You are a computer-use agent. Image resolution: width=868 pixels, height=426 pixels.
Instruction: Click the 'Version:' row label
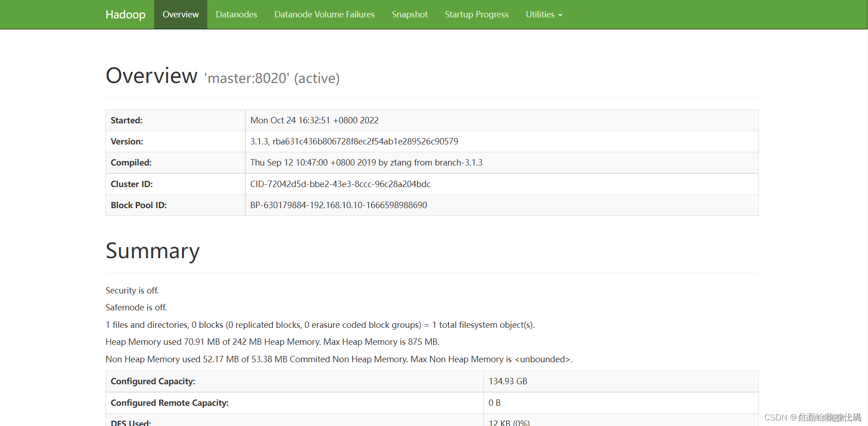point(127,141)
